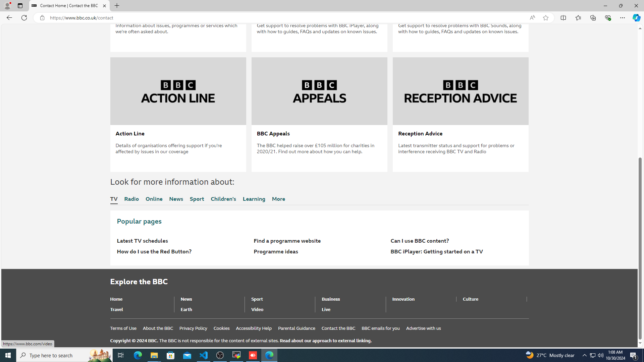Switch to the News information tab
Screen dimensions: 644x362
[x=176, y=199]
